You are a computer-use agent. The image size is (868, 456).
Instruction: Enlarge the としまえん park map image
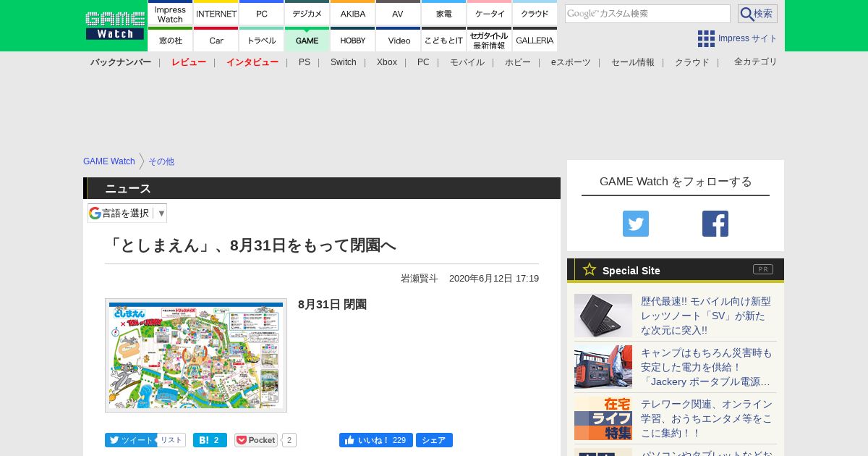coord(196,355)
